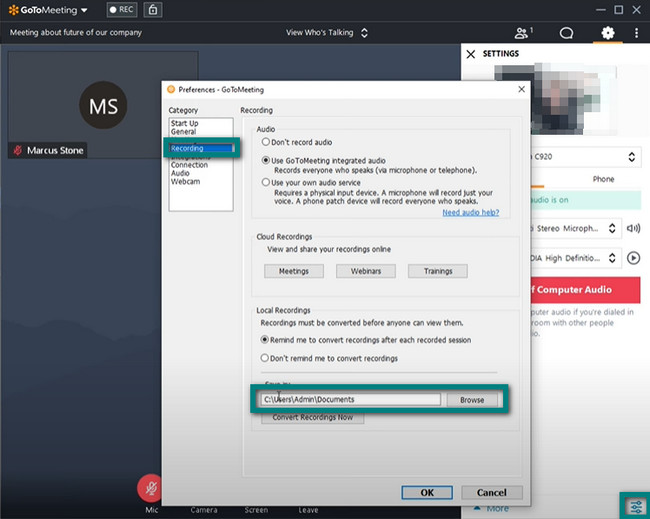Image resolution: width=650 pixels, height=519 pixels.
Task: Click the Screen share button
Action: [x=256, y=510]
